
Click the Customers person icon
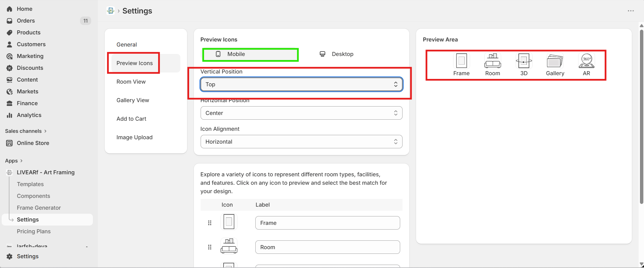pos(9,44)
